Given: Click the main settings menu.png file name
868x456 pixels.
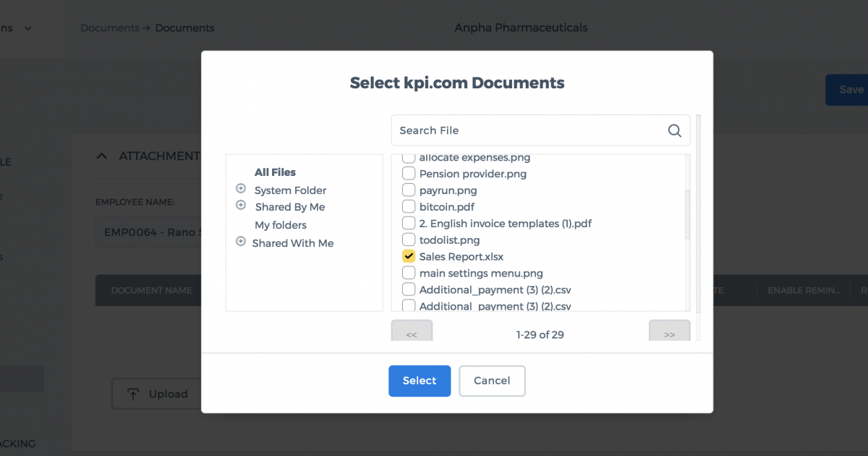Looking at the screenshot, I should tap(481, 274).
